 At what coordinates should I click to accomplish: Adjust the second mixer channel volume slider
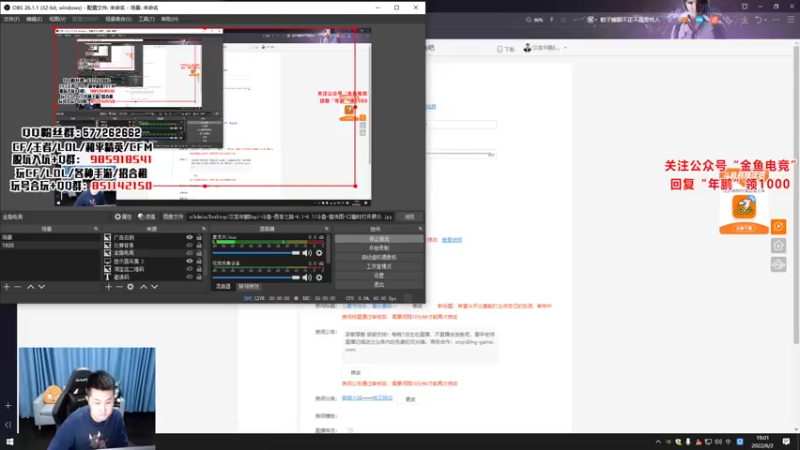click(x=256, y=277)
